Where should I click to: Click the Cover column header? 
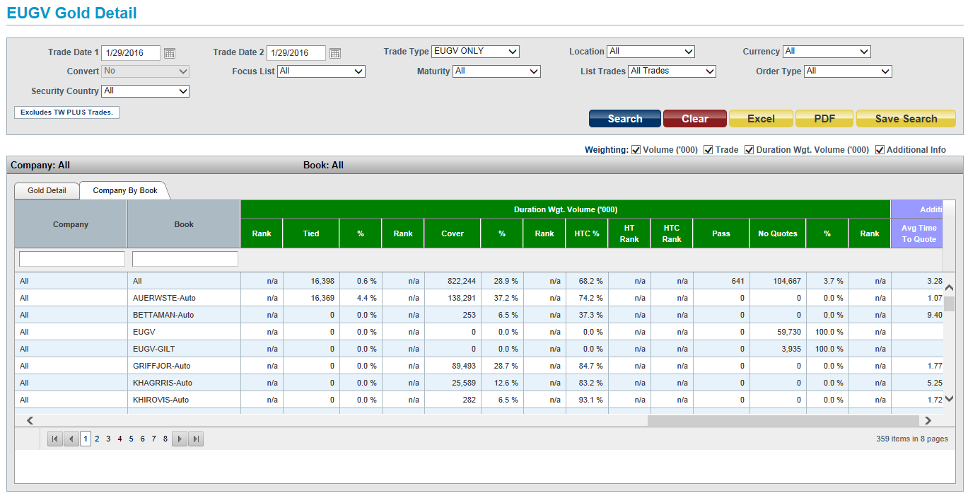(453, 233)
